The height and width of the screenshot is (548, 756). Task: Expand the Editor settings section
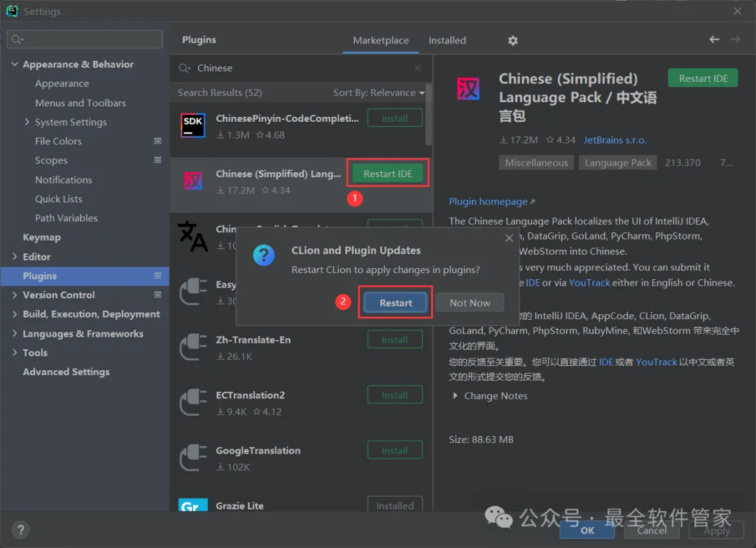[x=15, y=256]
